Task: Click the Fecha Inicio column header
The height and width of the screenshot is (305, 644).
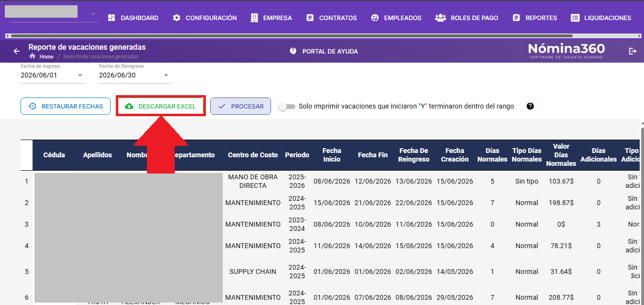Action: click(332, 155)
